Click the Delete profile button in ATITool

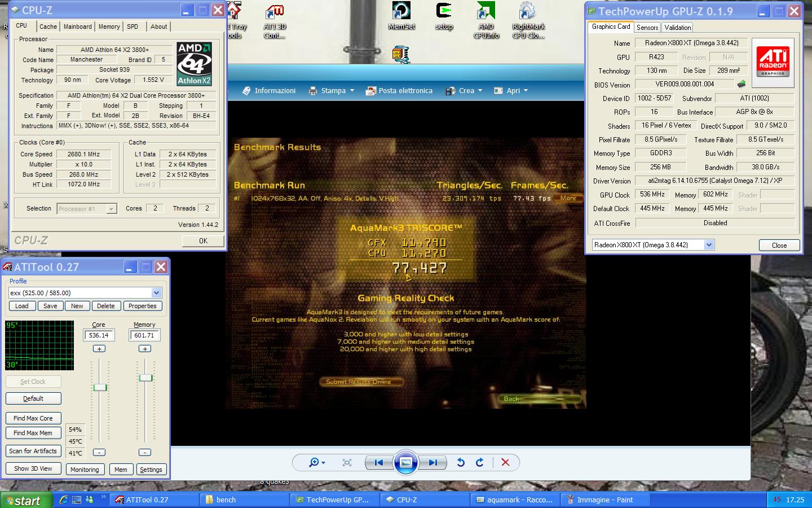coord(105,306)
